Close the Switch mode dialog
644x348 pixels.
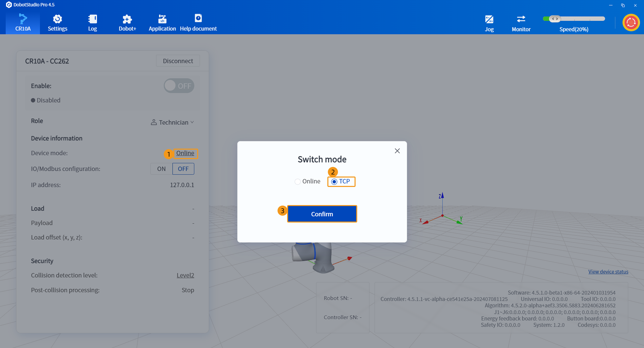[x=397, y=151]
